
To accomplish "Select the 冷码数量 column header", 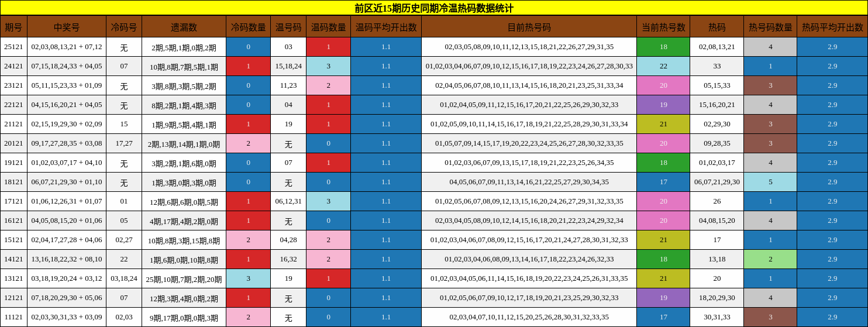I will coord(248,27).
